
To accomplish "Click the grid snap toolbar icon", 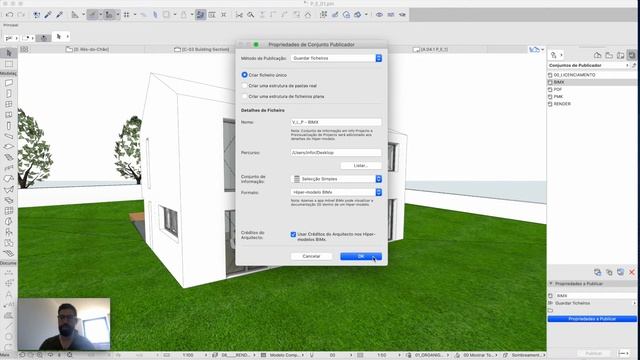I will pos(127,15).
